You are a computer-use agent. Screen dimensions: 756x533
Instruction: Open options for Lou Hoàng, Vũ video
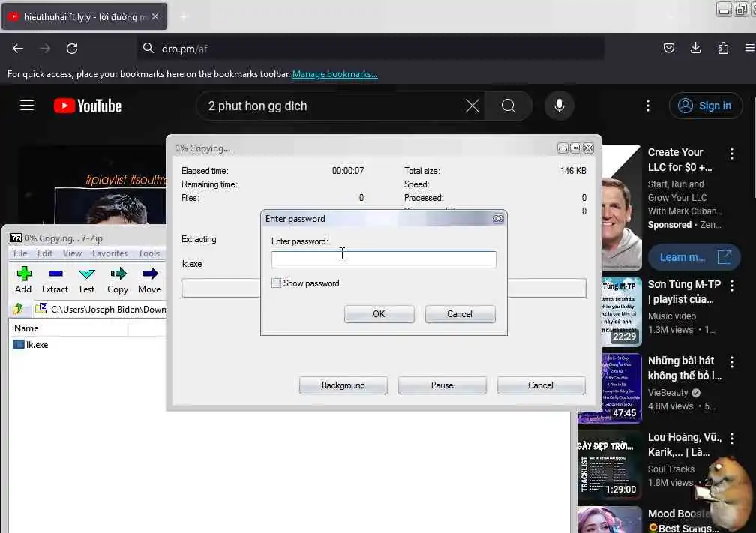pyautogui.click(x=732, y=438)
